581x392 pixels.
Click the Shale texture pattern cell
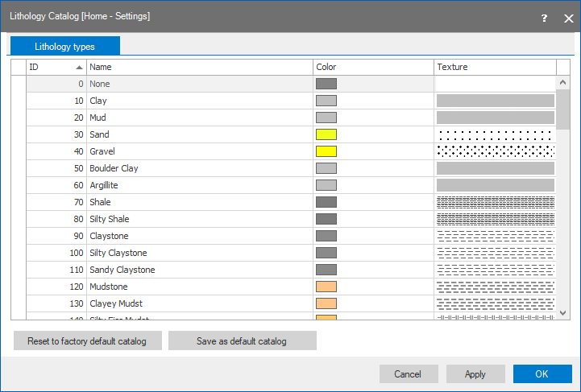pos(495,202)
